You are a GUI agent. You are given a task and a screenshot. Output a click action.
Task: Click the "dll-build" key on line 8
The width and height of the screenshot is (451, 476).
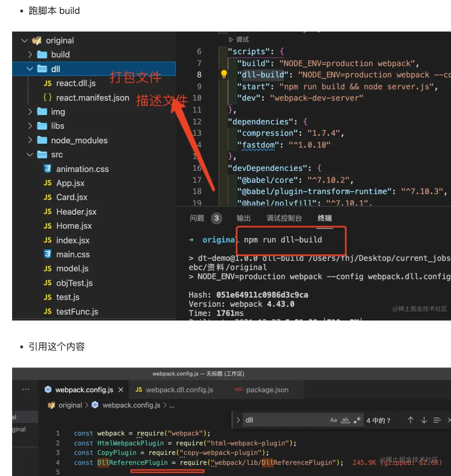(263, 75)
